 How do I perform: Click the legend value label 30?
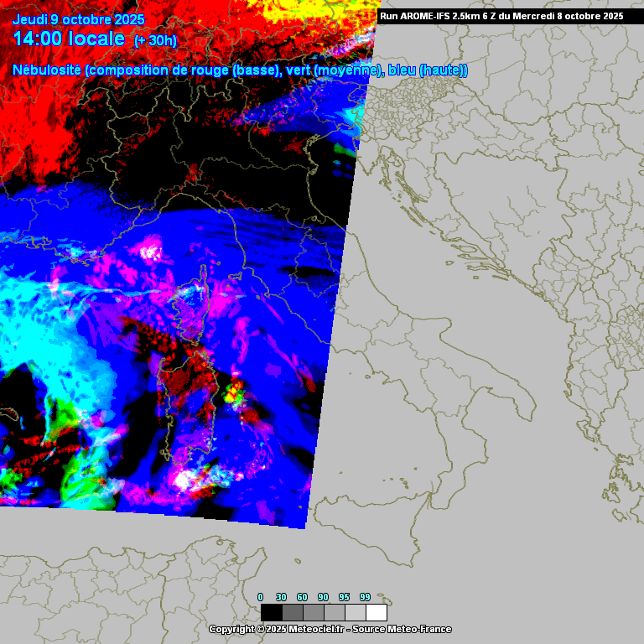click(x=281, y=597)
